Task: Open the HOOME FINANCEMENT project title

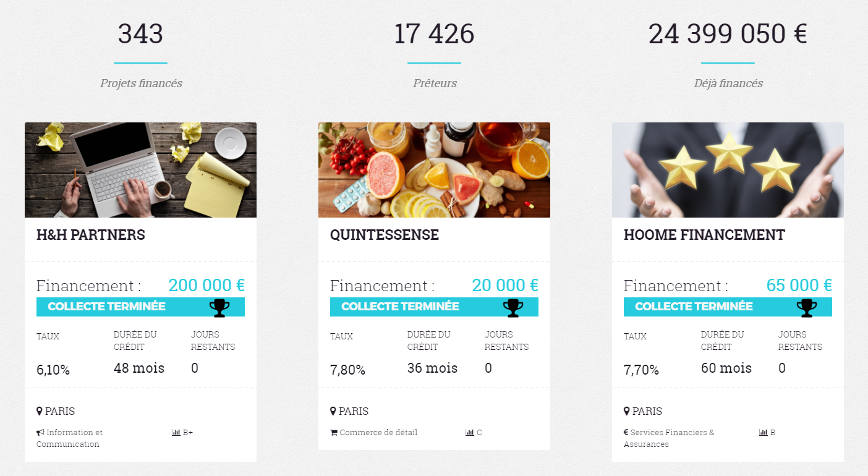Action: 704,235
